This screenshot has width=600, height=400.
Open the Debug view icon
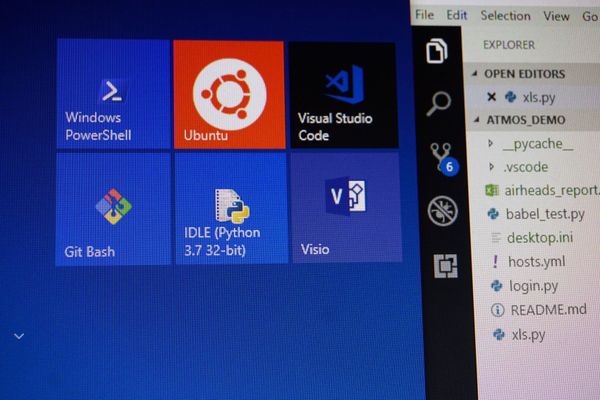pos(443,211)
